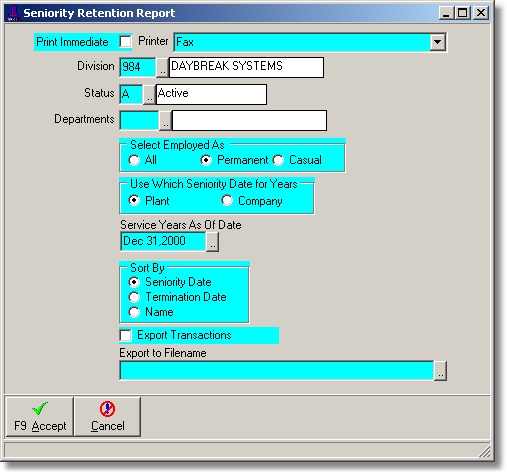Viewport: 507px width, 474px height.
Task: Click the green checkmark F9 Accept button
Action: pyautogui.click(x=39, y=417)
